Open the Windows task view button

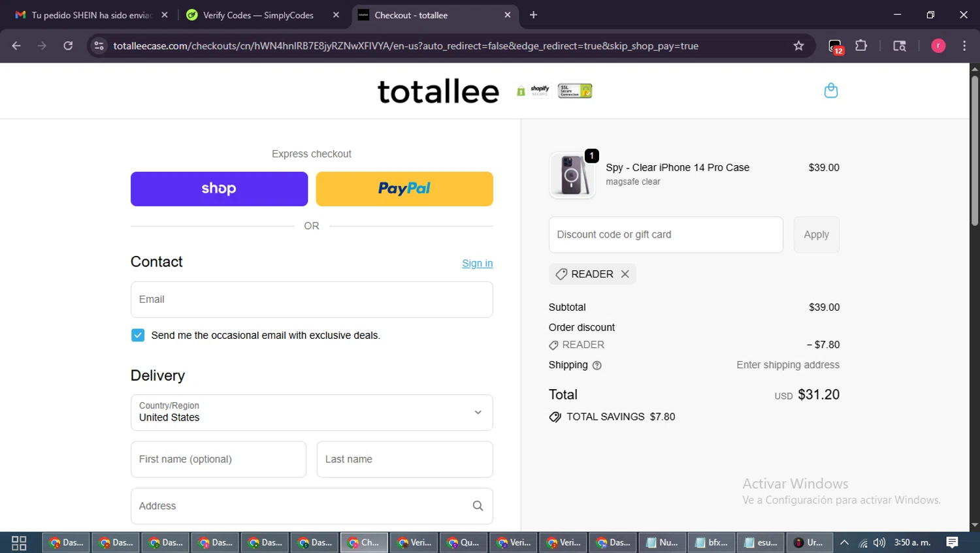(19, 543)
